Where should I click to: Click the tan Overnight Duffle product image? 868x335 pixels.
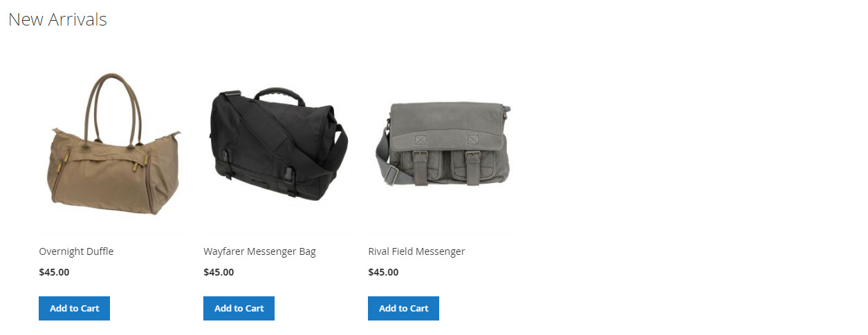click(x=113, y=144)
